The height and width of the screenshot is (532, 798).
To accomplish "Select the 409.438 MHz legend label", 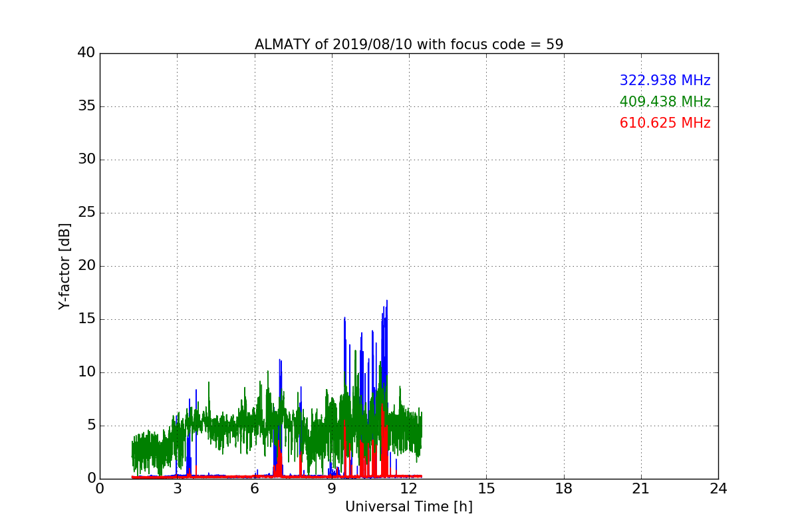I will [x=665, y=102].
